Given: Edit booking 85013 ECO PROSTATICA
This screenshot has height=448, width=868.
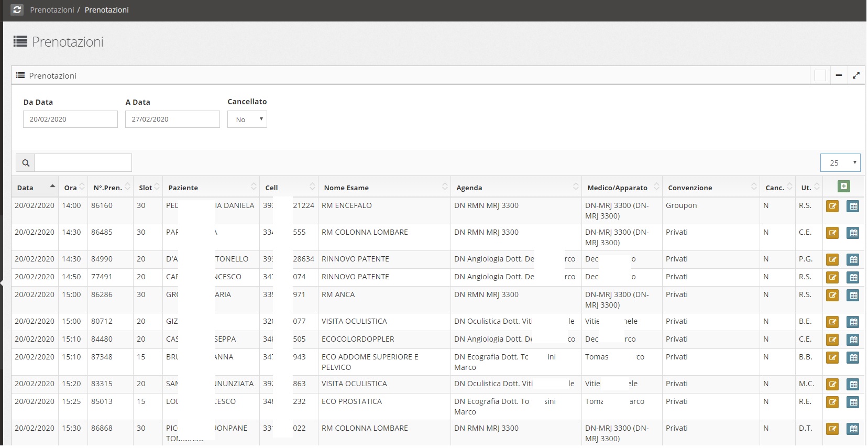Looking at the screenshot, I should [832, 402].
